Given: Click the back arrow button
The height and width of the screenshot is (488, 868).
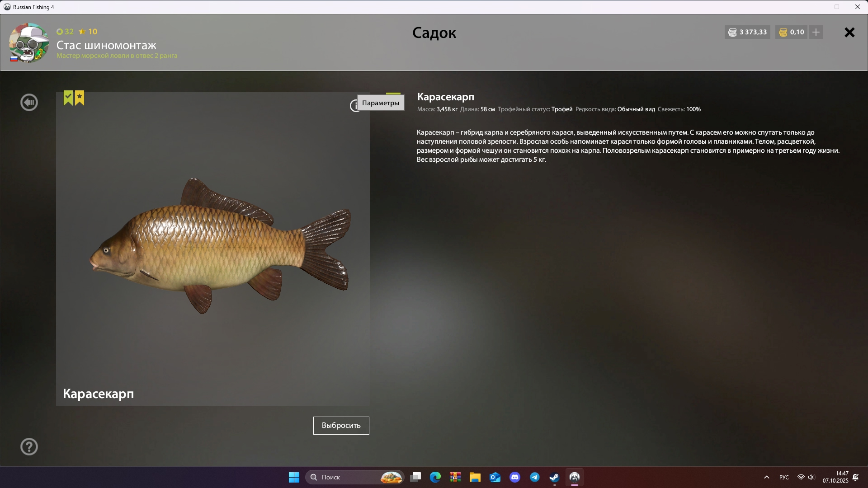Looking at the screenshot, I should [29, 103].
